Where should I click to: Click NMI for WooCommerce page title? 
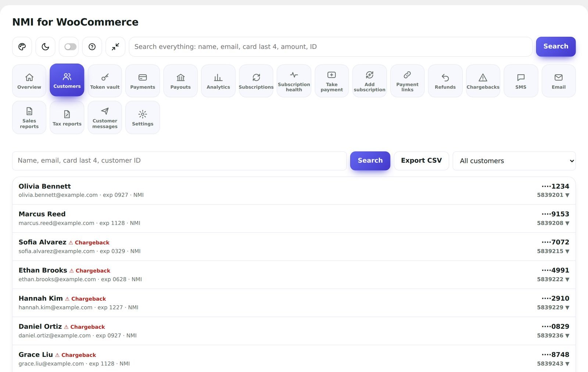75,22
